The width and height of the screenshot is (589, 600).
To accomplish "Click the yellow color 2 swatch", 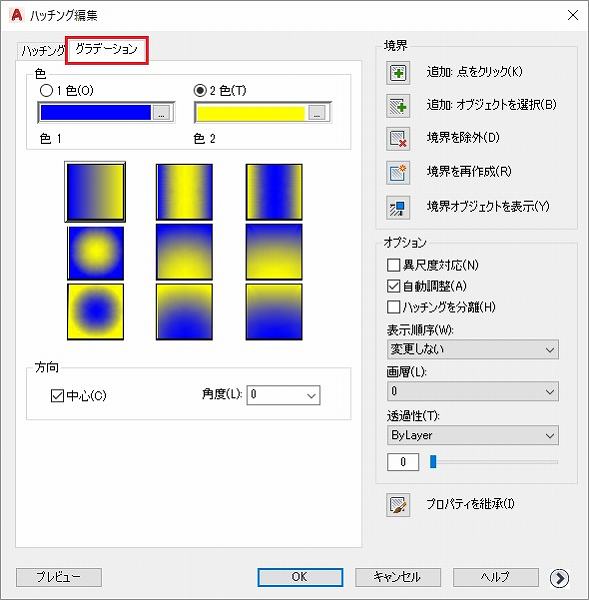I will (x=251, y=113).
